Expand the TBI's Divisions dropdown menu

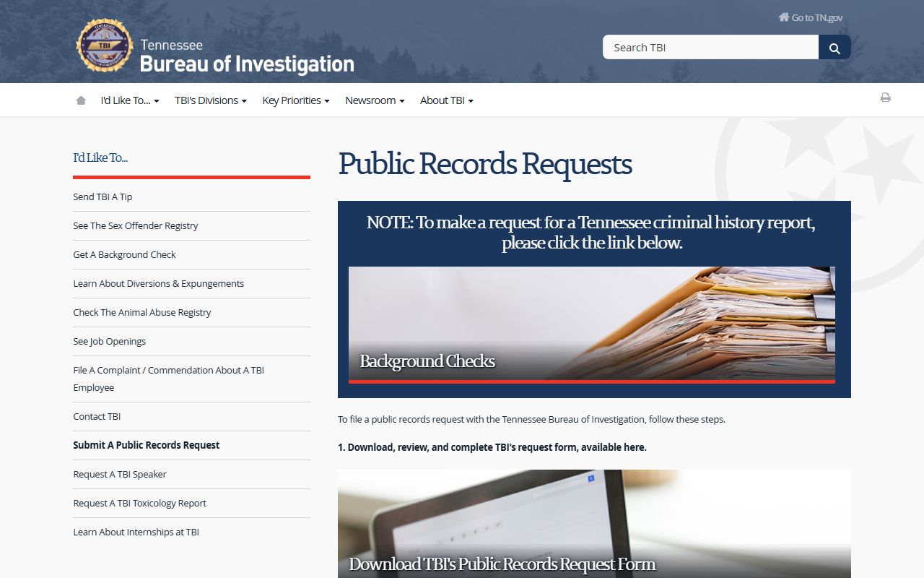(211, 100)
